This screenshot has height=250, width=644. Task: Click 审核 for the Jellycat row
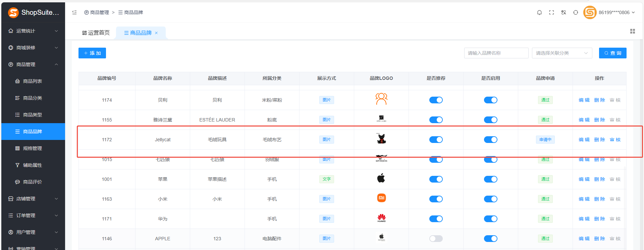[x=615, y=140]
